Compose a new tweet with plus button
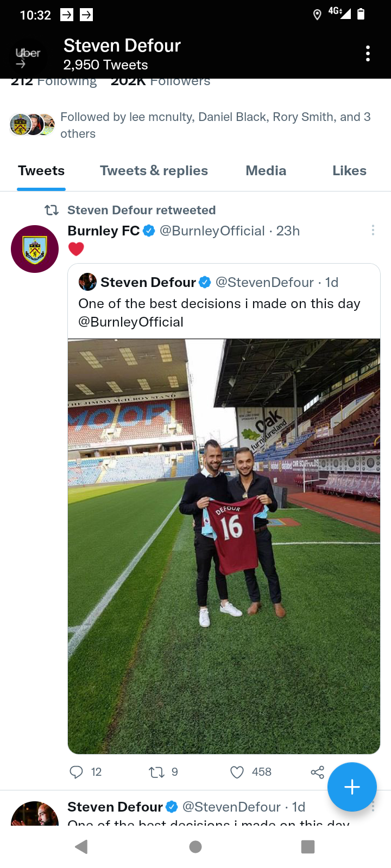The width and height of the screenshot is (391, 868). pos(352,787)
